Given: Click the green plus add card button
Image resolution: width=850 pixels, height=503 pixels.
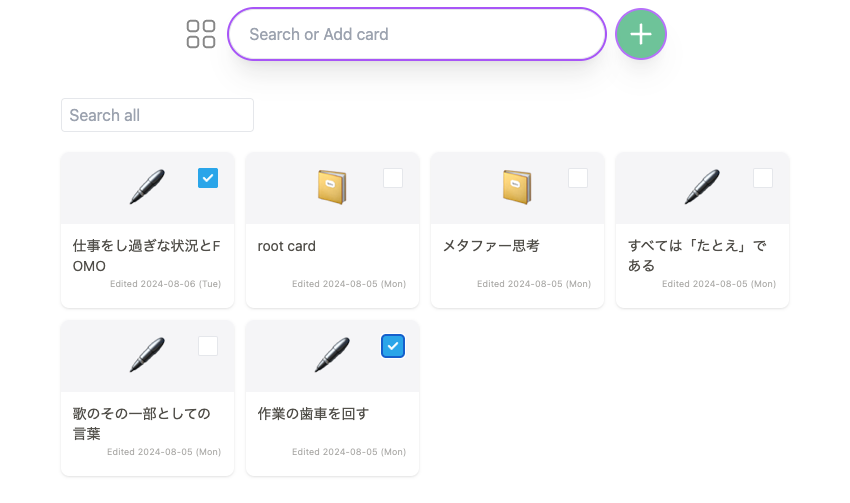Looking at the screenshot, I should click(641, 34).
